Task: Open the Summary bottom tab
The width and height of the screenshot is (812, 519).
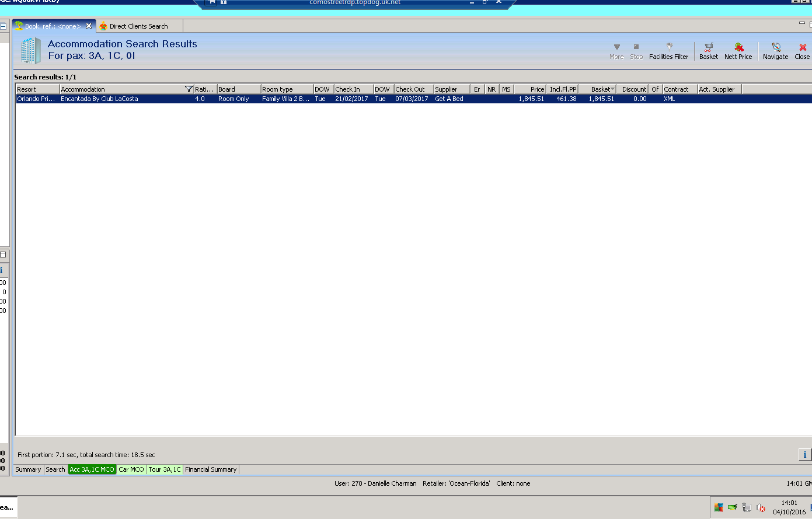Action: pos(28,469)
